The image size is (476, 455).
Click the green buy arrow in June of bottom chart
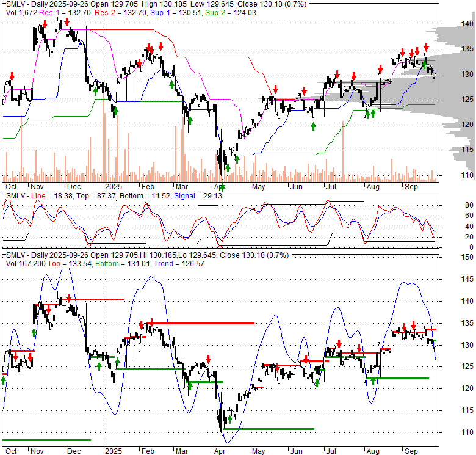click(317, 383)
